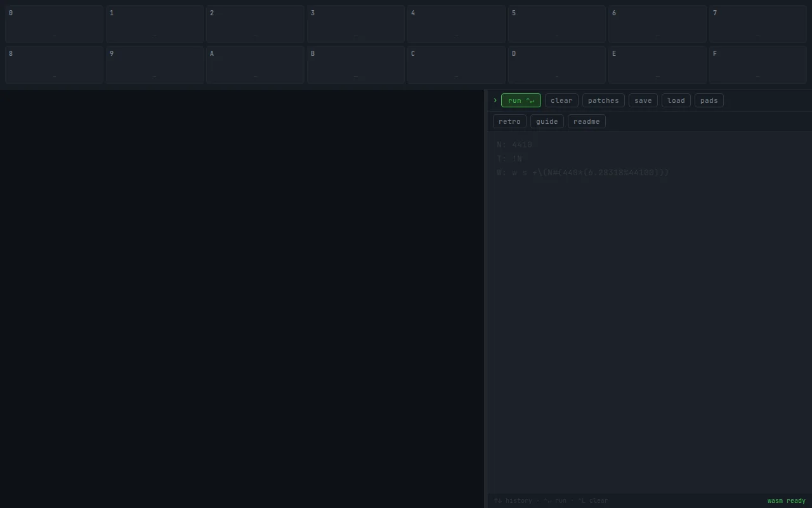The width and height of the screenshot is (812, 508).
Task: Trigger pad 5
Action: tap(557, 24)
